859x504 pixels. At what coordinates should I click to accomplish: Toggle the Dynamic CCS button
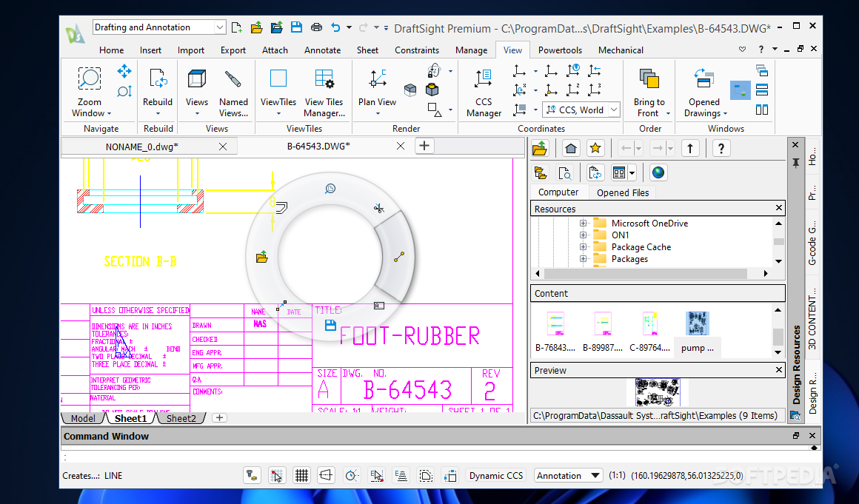(x=496, y=476)
